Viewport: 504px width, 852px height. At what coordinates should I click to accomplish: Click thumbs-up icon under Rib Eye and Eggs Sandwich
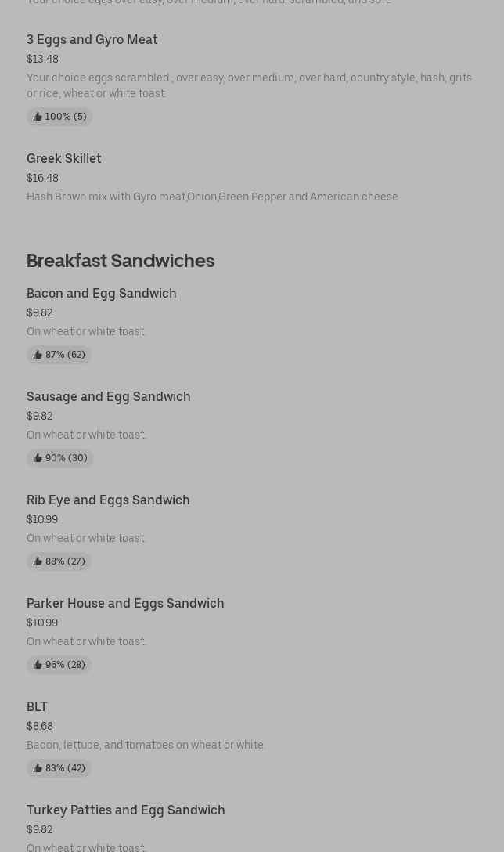click(x=38, y=561)
